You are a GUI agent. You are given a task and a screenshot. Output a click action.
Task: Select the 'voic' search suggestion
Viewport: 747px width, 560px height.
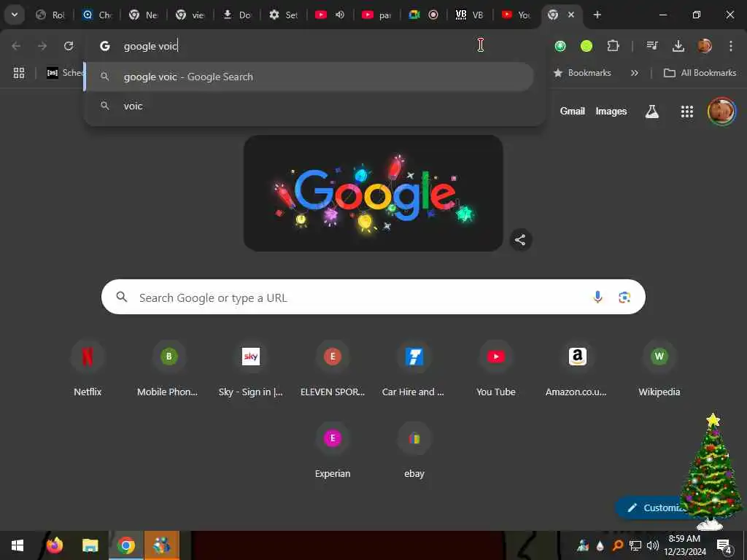309,106
